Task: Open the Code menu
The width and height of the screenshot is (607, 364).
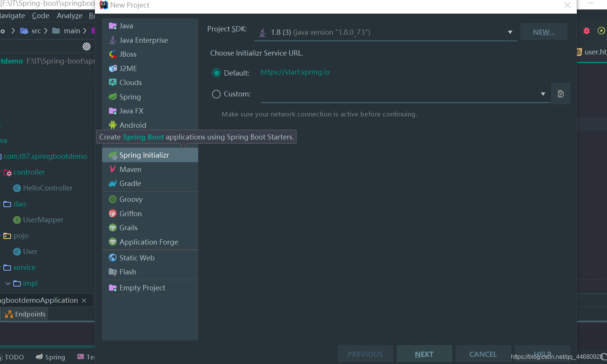Action: [x=40, y=15]
